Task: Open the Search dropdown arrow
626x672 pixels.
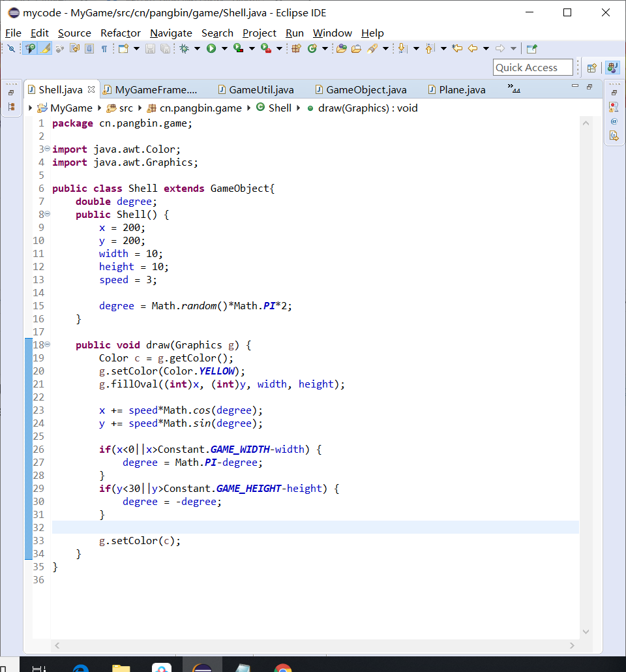Action: coord(385,48)
